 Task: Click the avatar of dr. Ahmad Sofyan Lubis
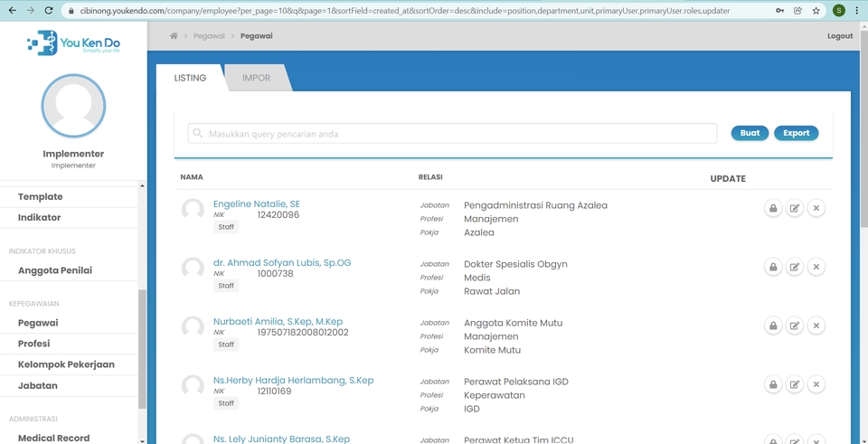coord(193,269)
